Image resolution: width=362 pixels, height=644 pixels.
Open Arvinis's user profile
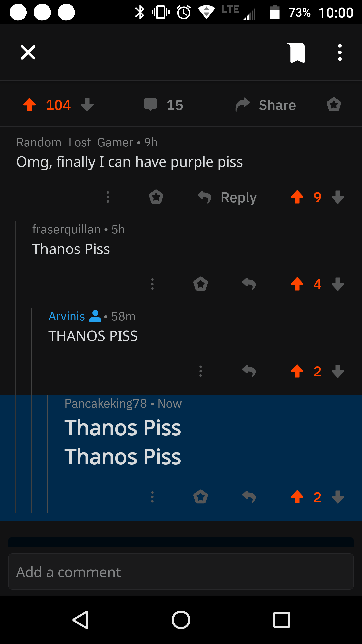click(67, 316)
